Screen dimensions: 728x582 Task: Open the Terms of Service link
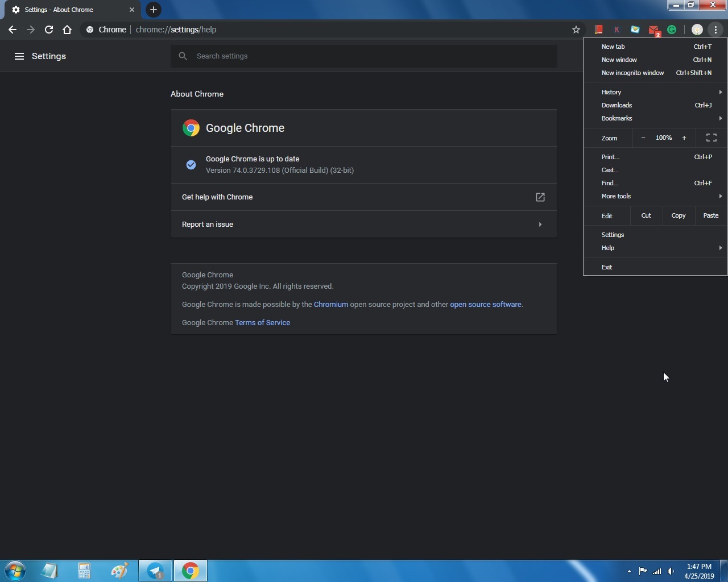click(262, 323)
